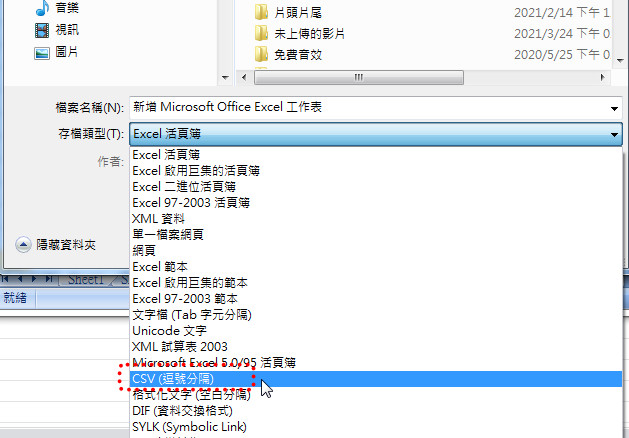Go to next sheet via tab navigation arrow
The image size is (629, 438).
click(34, 279)
